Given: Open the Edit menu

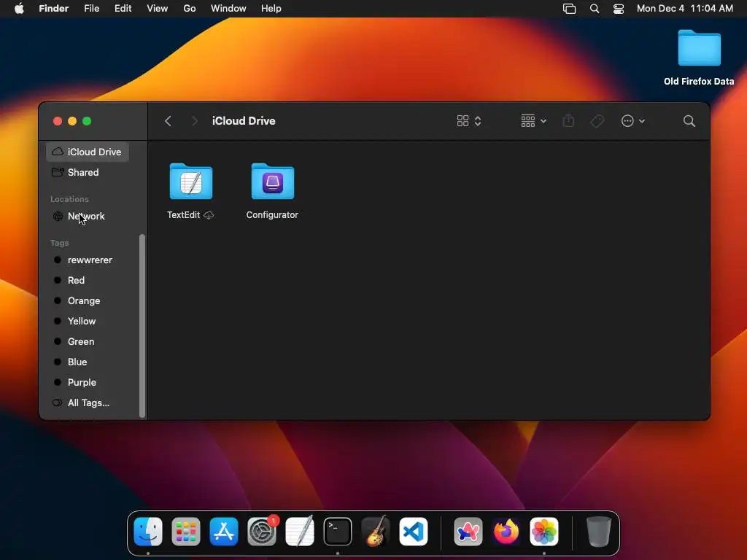Looking at the screenshot, I should point(123,9).
